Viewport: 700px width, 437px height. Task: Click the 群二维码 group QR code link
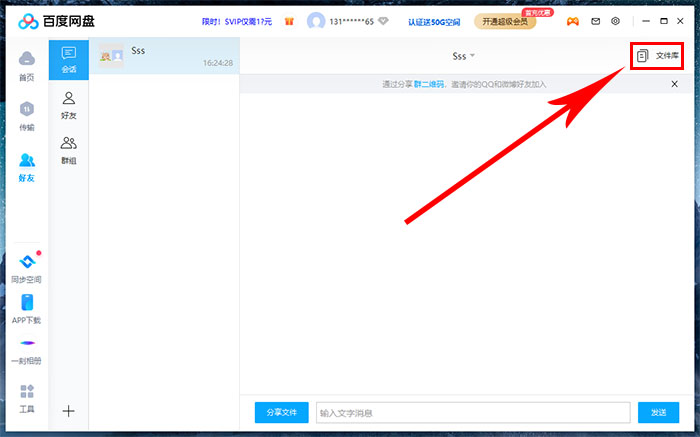429,84
